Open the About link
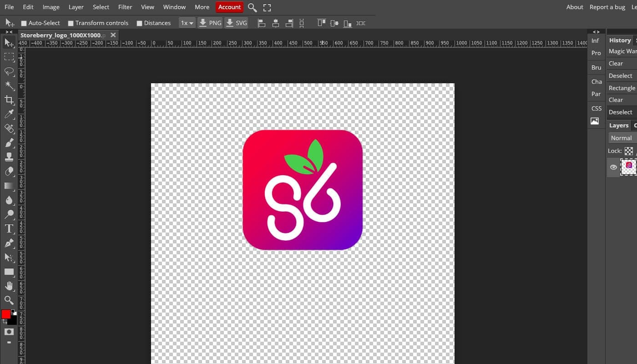This screenshot has height=364, width=637. [575, 7]
